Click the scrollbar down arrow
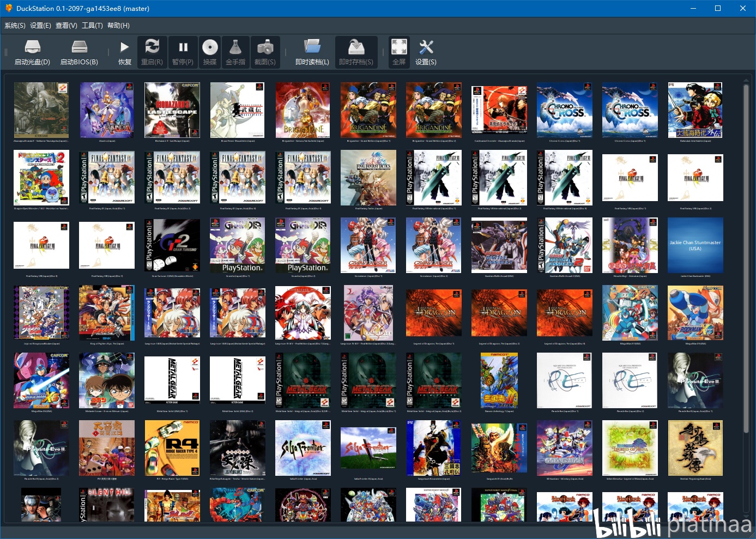The height and width of the screenshot is (539, 756). 746,516
